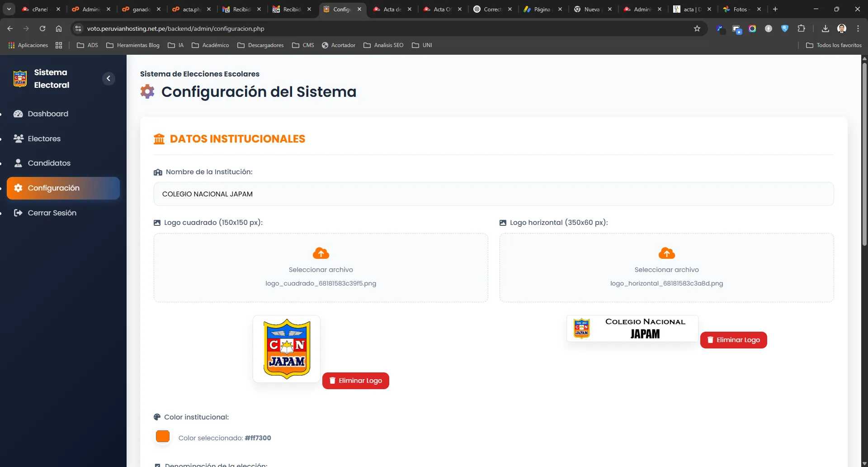
Task: Click the #ff7300 color code text
Action: [x=258, y=438]
